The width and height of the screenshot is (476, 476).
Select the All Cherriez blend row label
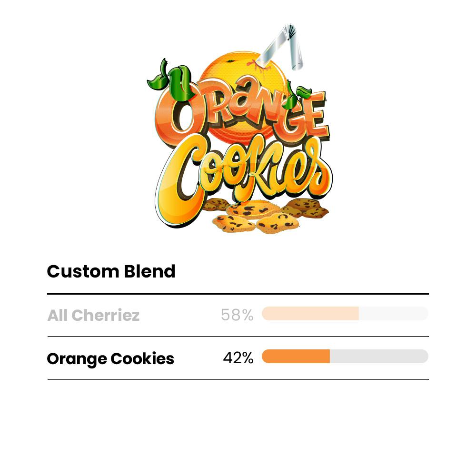[93, 315]
